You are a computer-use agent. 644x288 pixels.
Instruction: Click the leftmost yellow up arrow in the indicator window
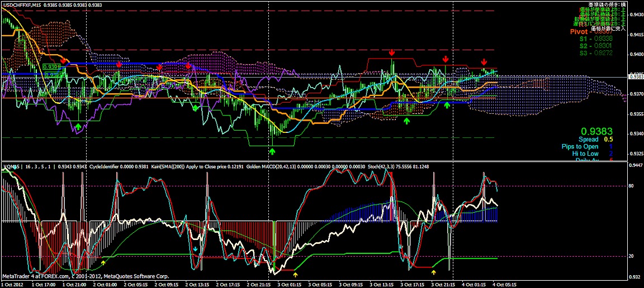(x=103, y=261)
